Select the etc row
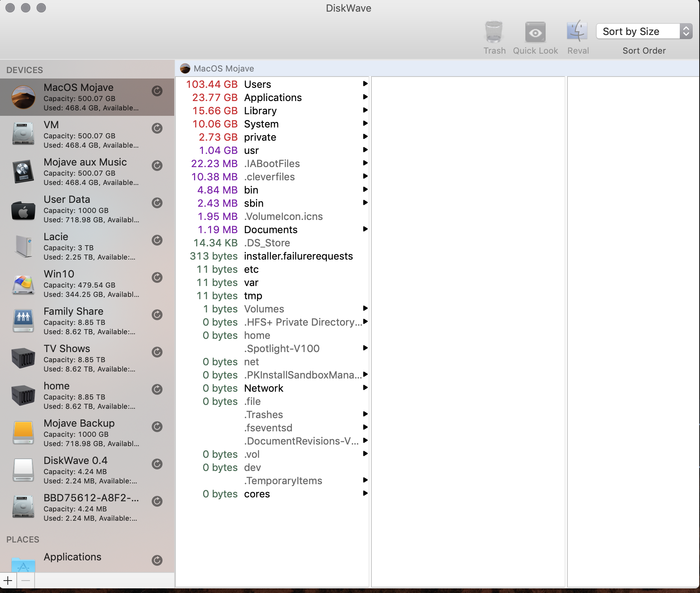The image size is (700, 593). 272,269
